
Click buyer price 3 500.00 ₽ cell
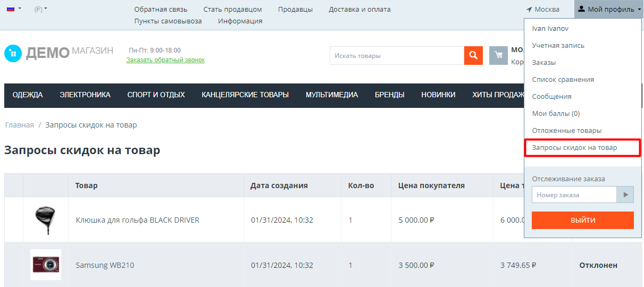(x=416, y=265)
